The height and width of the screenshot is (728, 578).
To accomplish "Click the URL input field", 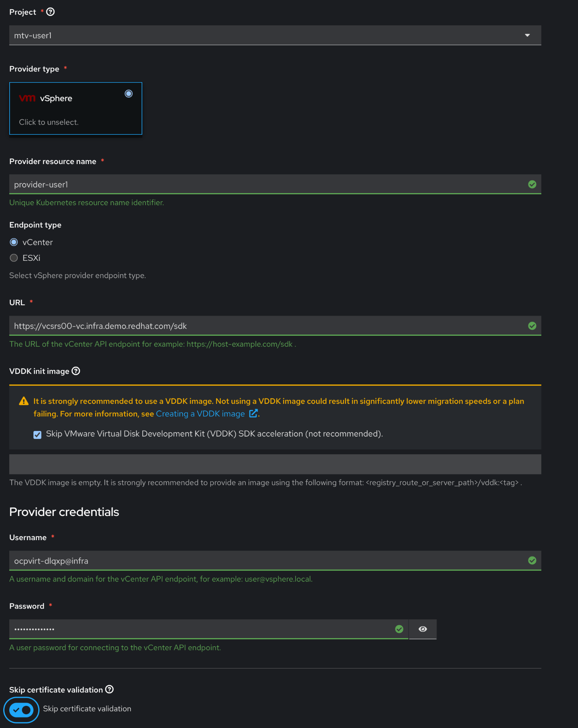I will [x=266, y=326].
